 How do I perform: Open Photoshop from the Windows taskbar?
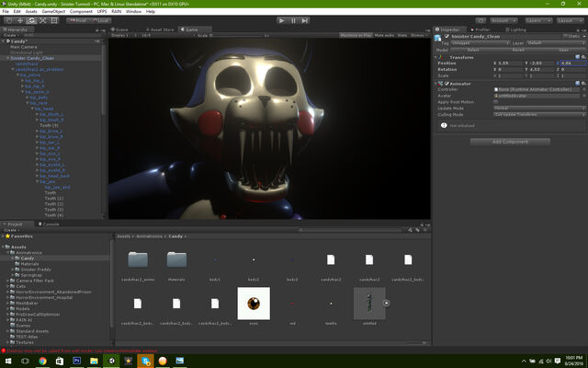[x=77, y=361]
